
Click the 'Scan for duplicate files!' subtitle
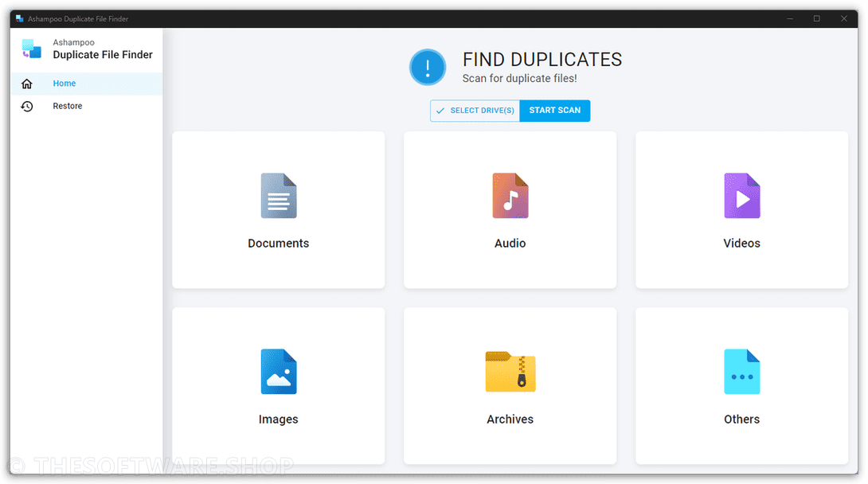(520, 79)
